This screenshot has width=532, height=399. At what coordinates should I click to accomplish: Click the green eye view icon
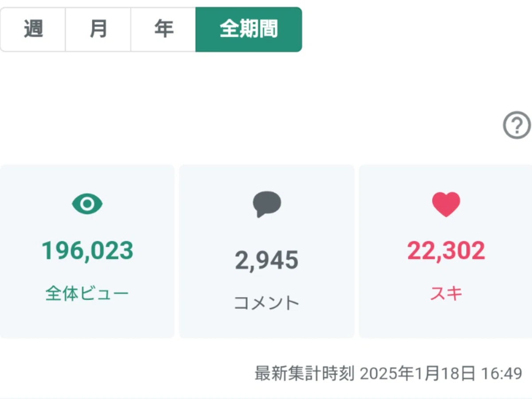click(87, 204)
